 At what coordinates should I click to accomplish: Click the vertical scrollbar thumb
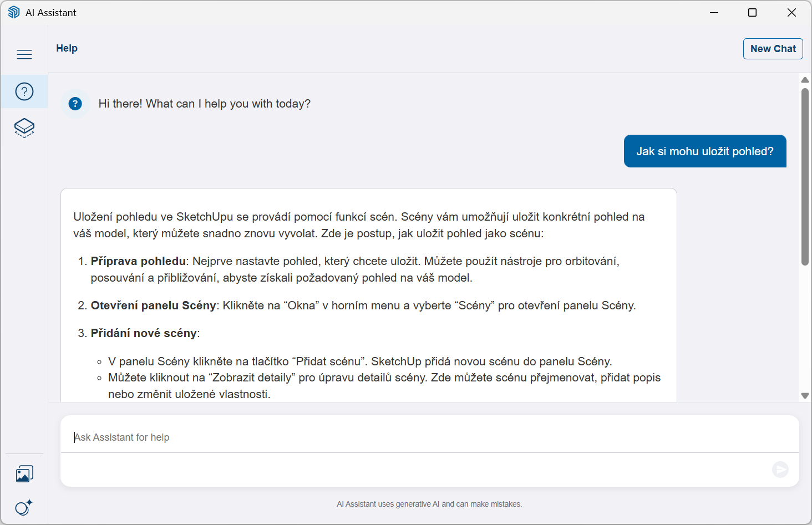pyautogui.click(x=805, y=176)
